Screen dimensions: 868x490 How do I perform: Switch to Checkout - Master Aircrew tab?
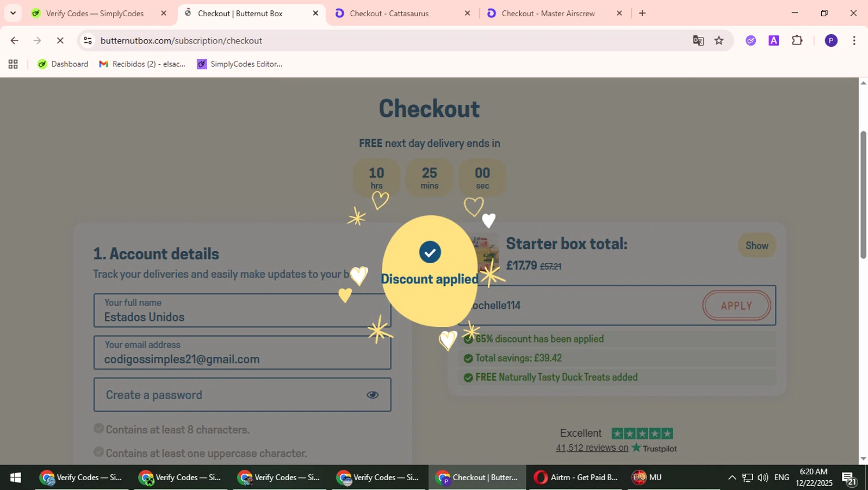click(x=548, y=13)
